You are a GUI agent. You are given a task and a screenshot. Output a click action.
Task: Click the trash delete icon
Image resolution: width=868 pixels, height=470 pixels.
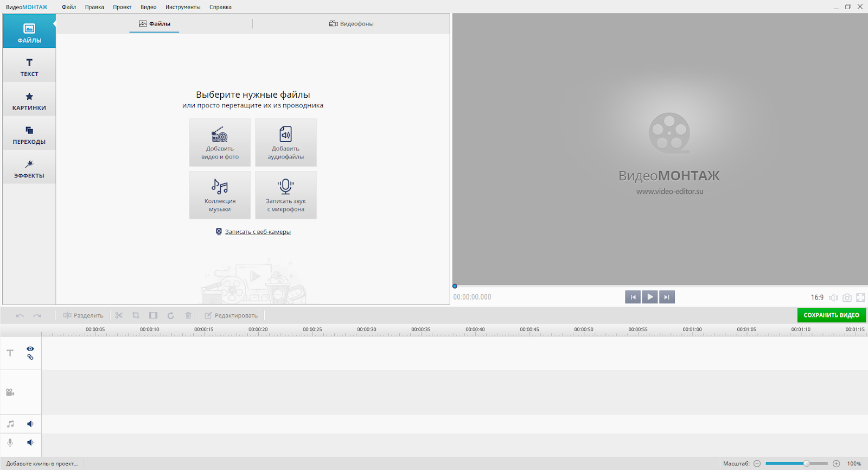click(188, 315)
